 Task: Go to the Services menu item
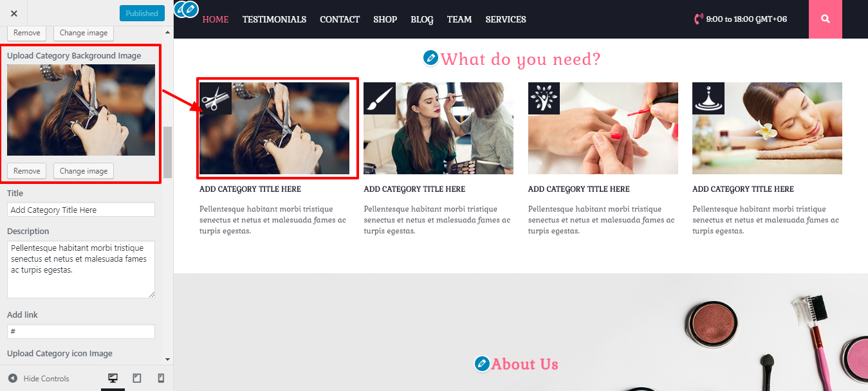click(x=506, y=19)
